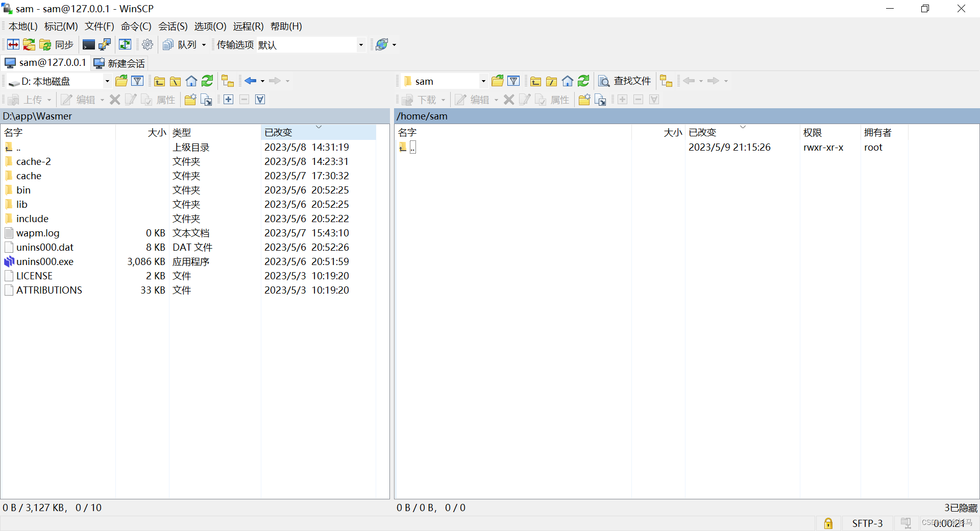Open the remote panel filter icon
This screenshot has height=531, width=980.
(x=513, y=81)
